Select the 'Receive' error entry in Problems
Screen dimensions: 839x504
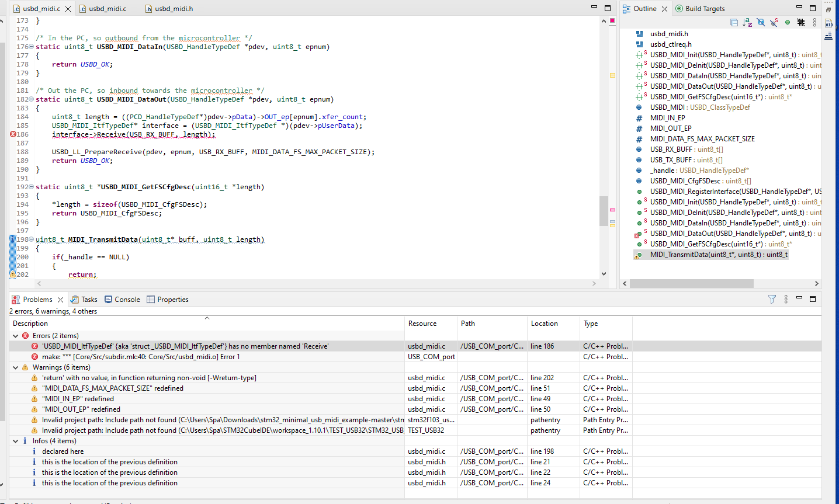pos(175,346)
